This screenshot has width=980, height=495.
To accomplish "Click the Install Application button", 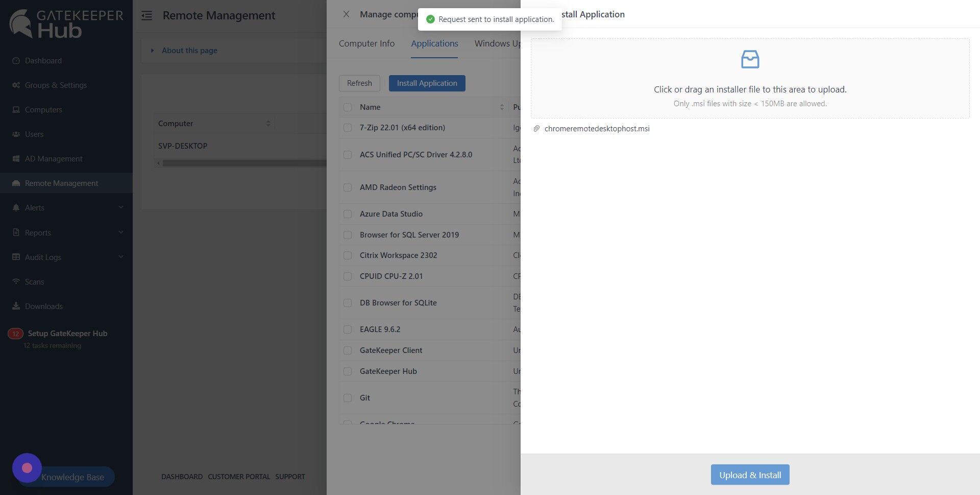I will tap(427, 83).
